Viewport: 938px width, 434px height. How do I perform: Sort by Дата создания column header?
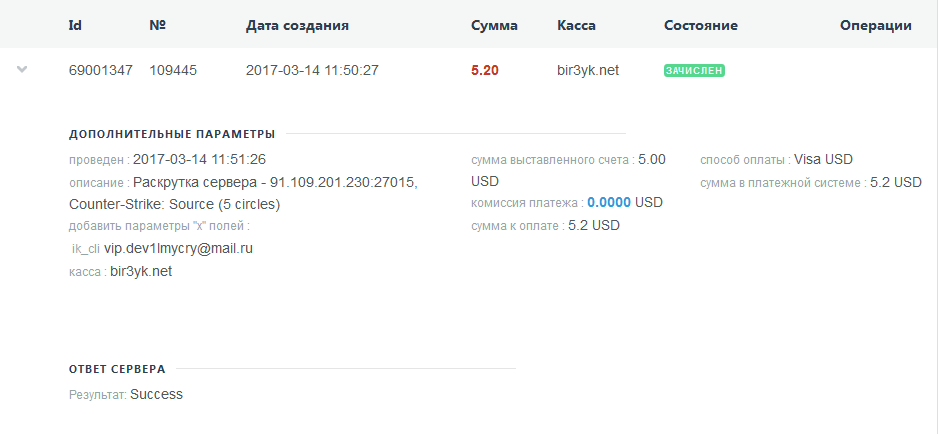(x=297, y=25)
